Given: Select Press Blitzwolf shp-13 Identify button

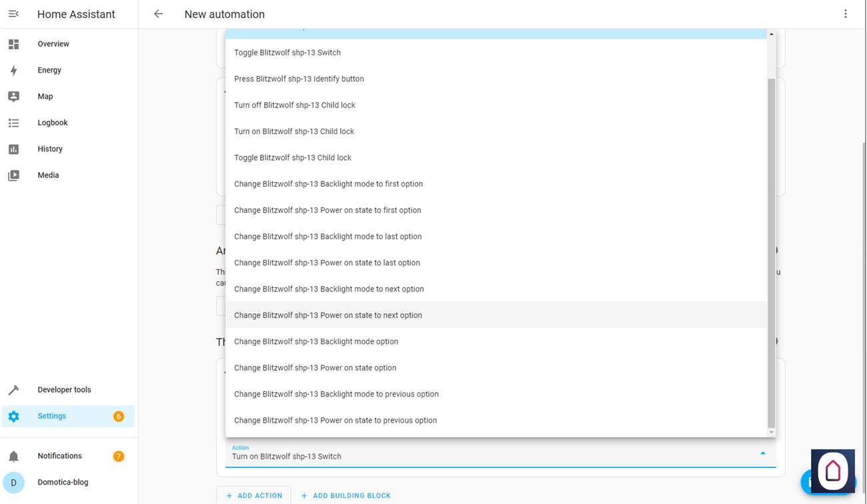Looking at the screenshot, I should tap(299, 79).
